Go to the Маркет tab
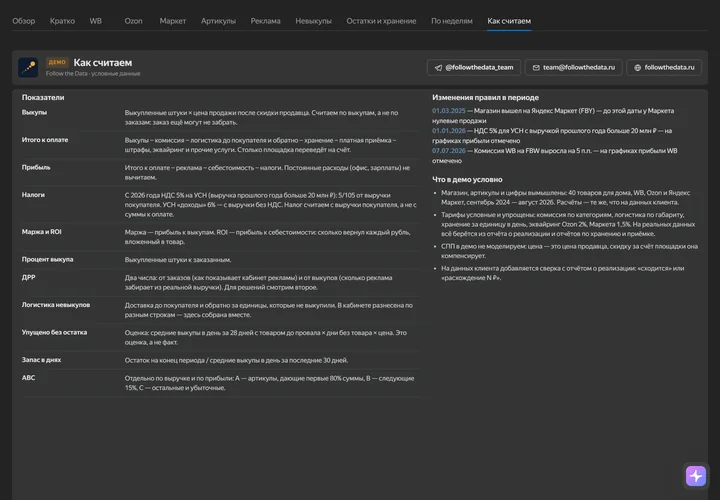 [x=173, y=21]
